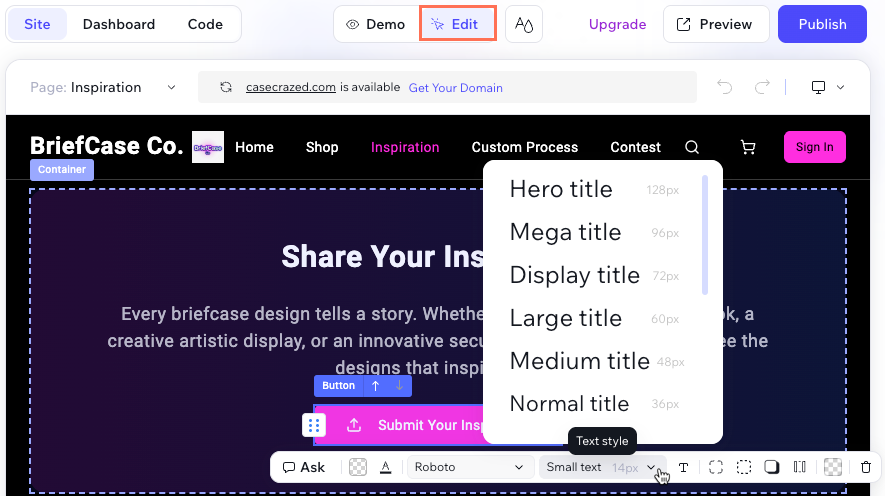Image resolution: width=885 pixels, height=496 pixels.
Task: Open the shopping cart icon
Action: 748,147
